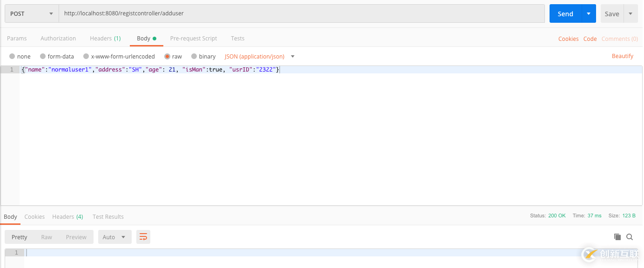Viewport: 644px width, 268px height.
Task: Open the Code snippet link
Action: (x=590, y=39)
